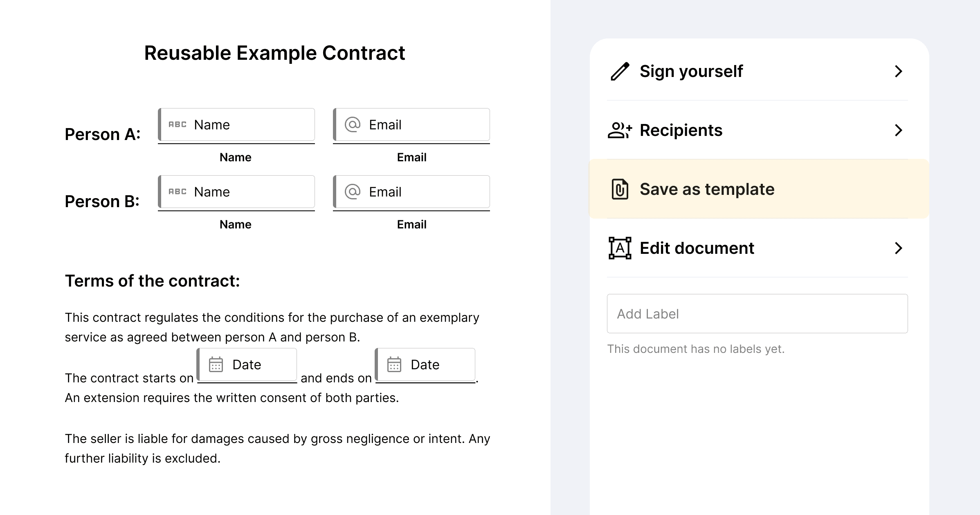Open the Edit document option
The image size is (980, 515).
(x=757, y=248)
